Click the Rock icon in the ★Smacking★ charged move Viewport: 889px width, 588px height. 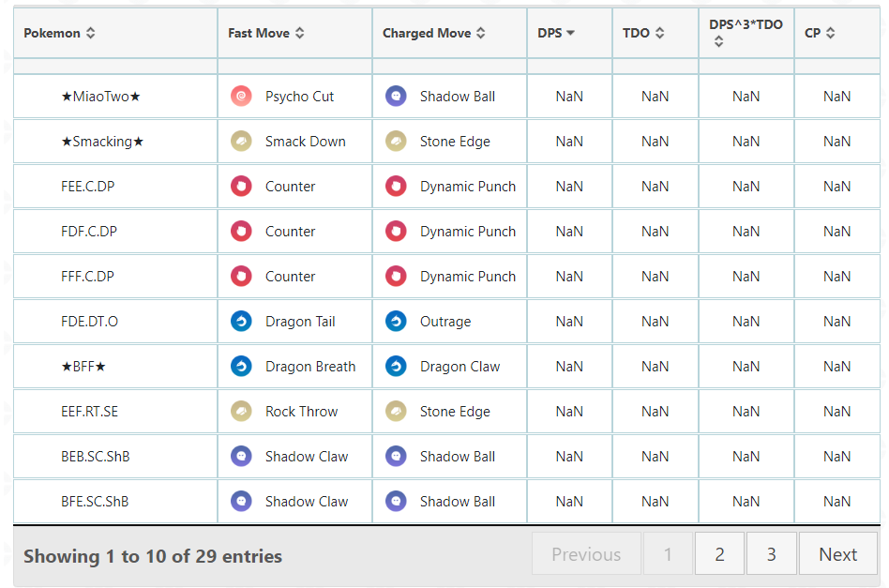pyautogui.click(x=396, y=141)
